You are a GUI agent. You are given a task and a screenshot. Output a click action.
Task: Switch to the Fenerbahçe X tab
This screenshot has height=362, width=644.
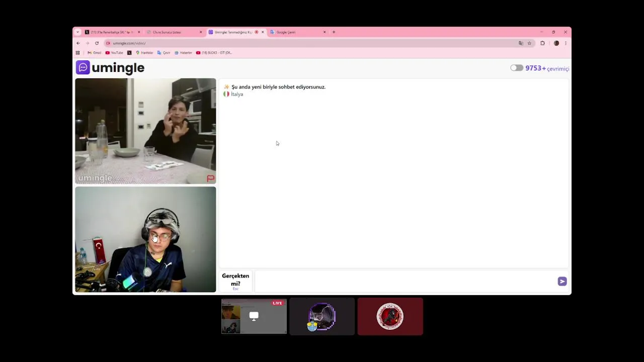112,32
